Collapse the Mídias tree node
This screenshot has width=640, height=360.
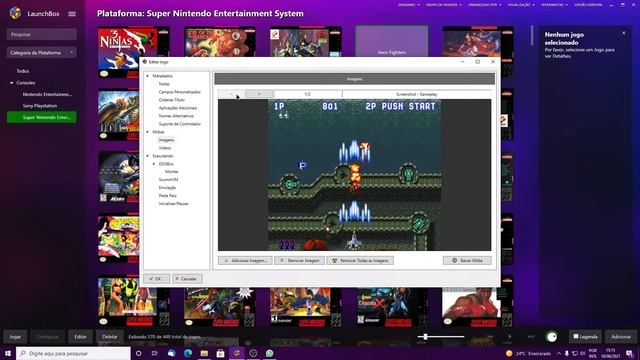pos(148,132)
